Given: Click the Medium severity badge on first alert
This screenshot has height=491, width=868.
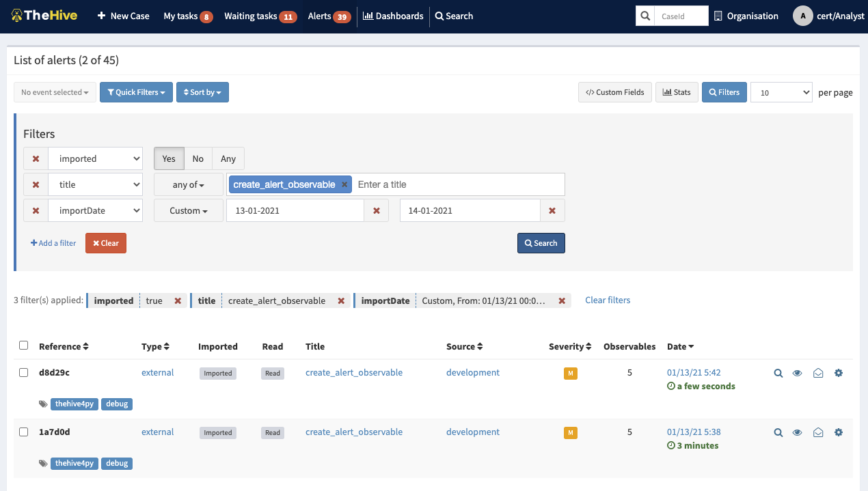Looking at the screenshot, I should click(570, 373).
